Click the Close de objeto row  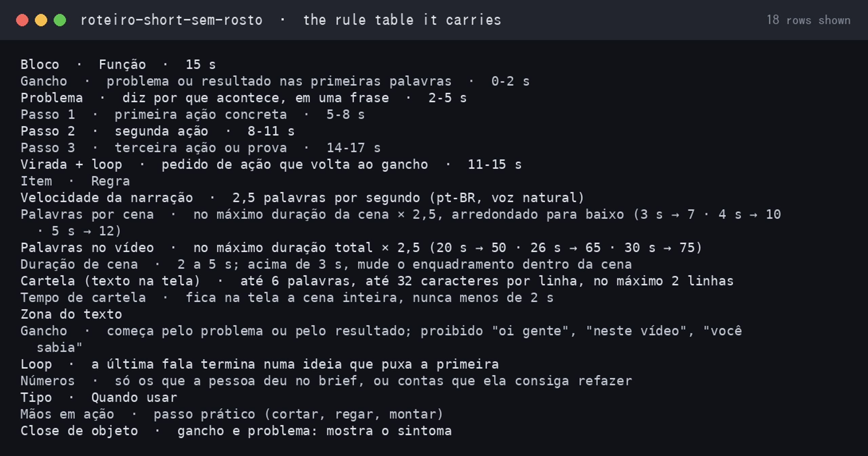pos(236,431)
